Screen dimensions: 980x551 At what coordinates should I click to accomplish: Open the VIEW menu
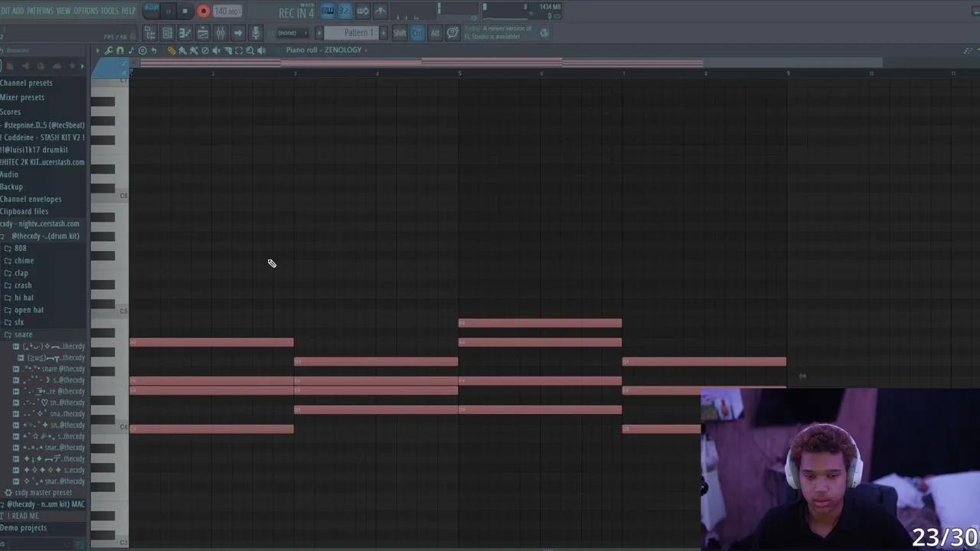point(64,11)
